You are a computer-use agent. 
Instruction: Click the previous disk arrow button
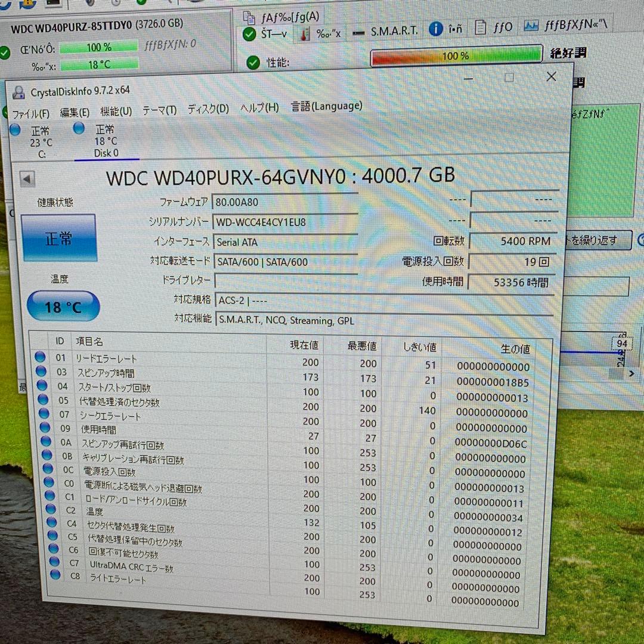point(27,179)
